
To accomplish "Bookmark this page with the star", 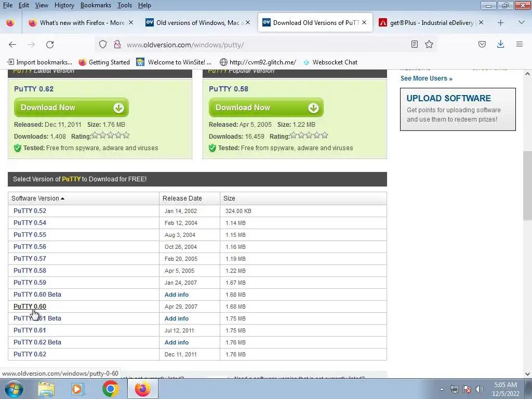I will 429,44.
